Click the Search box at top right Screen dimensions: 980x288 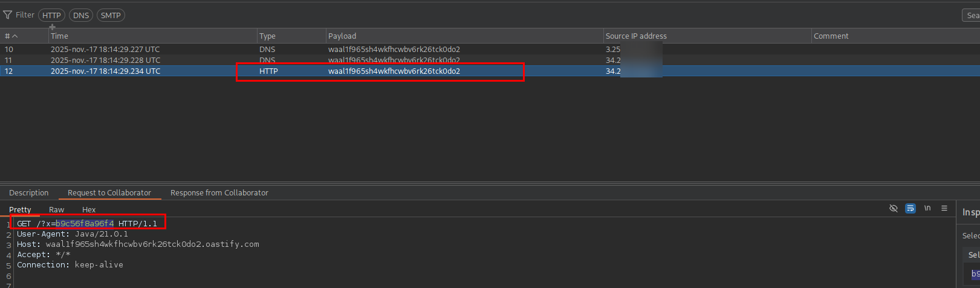(971, 15)
